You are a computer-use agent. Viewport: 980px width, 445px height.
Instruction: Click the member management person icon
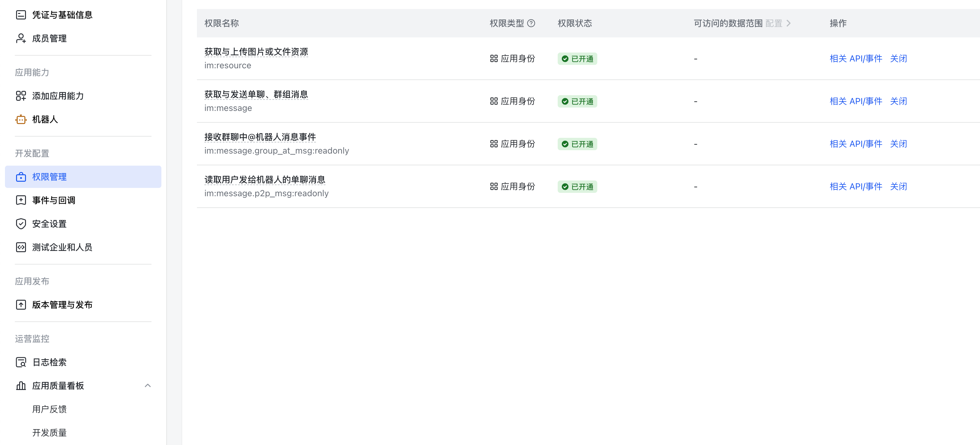21,38
